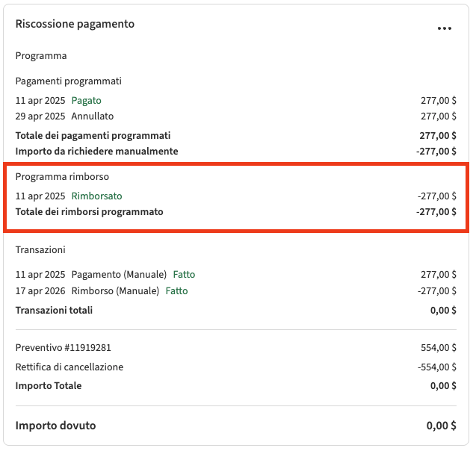Click the Riscossione pagamento panel title
Screen dimensions: 476x451
[75, 24]
